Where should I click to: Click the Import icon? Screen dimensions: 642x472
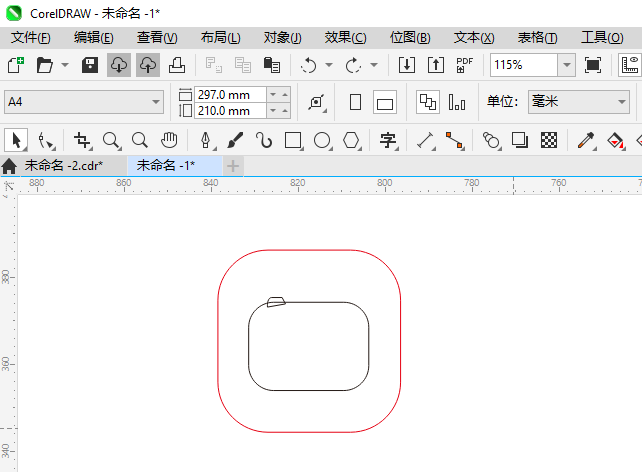click(407, 65)
